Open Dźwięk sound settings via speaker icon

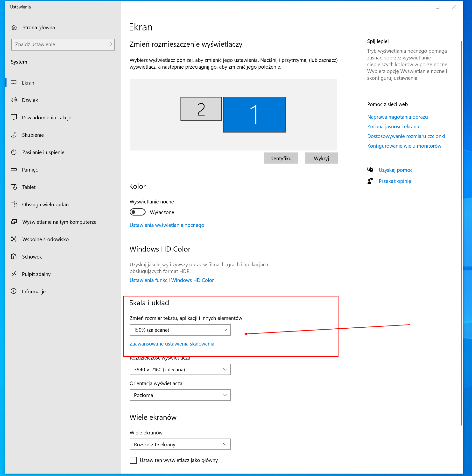(x=14, y=100)
